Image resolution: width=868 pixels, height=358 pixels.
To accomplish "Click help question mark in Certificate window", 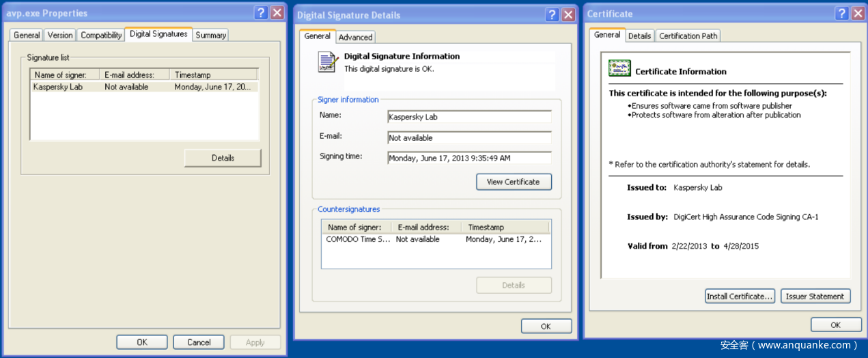I will 841,14.
